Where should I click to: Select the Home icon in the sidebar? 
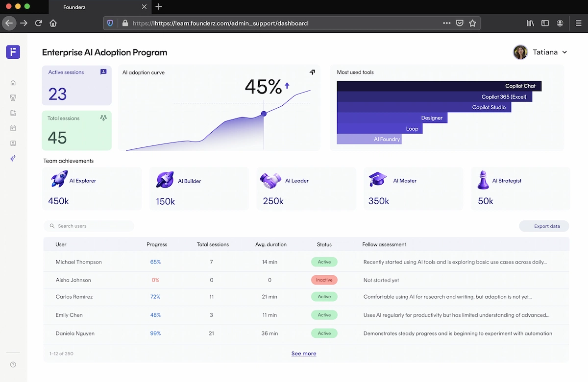click(13, 82)
